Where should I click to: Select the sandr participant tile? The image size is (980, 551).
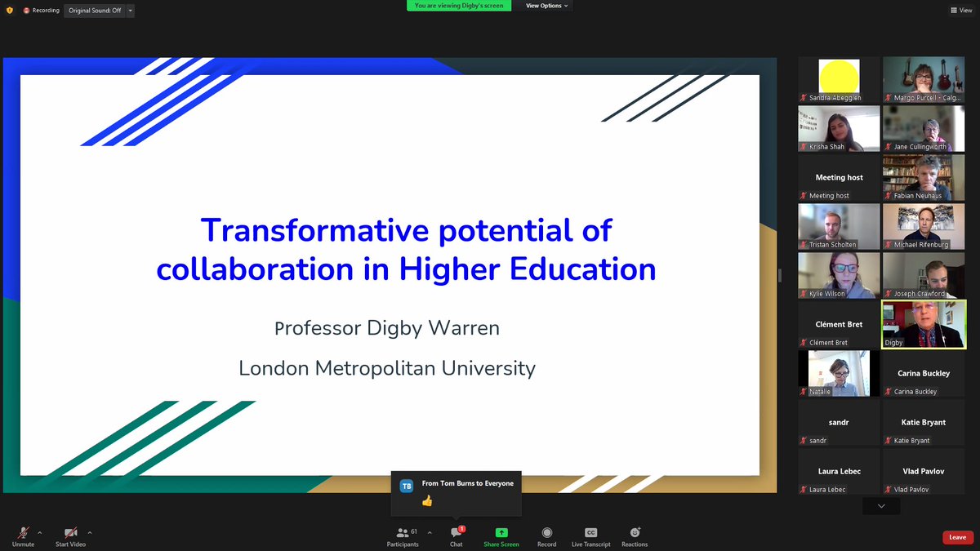point(839,423)
